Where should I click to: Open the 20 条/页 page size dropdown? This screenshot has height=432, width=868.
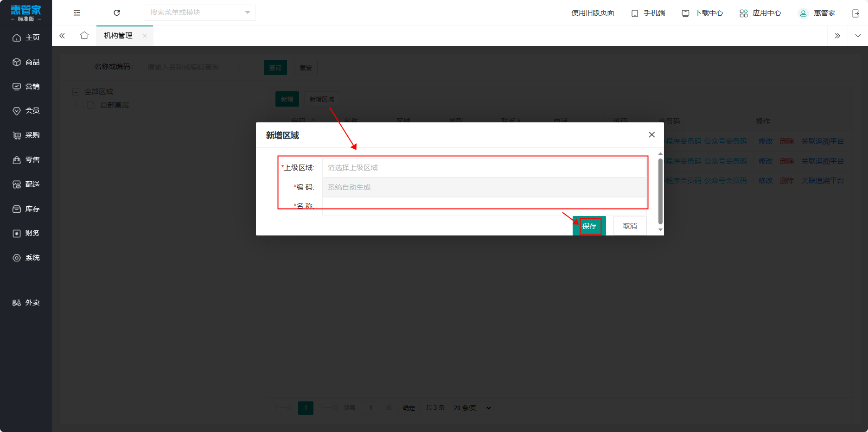[x=472, y=408]
